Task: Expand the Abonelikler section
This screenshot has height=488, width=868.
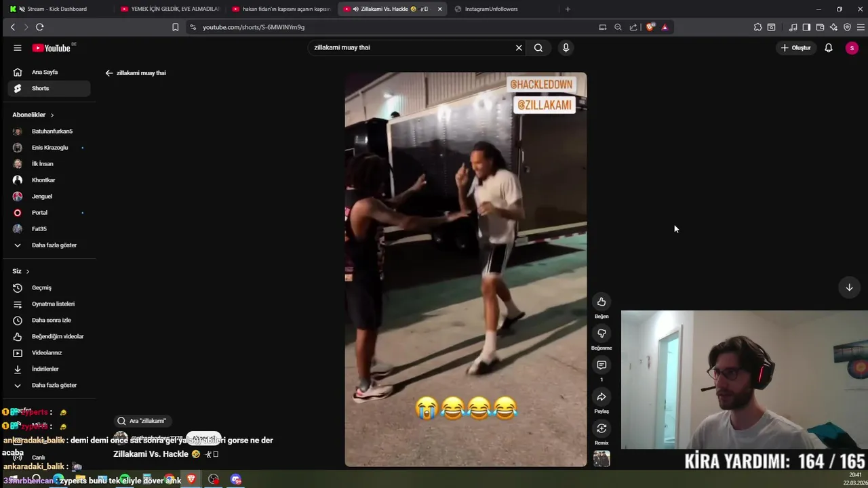Action: coord(33,115)
